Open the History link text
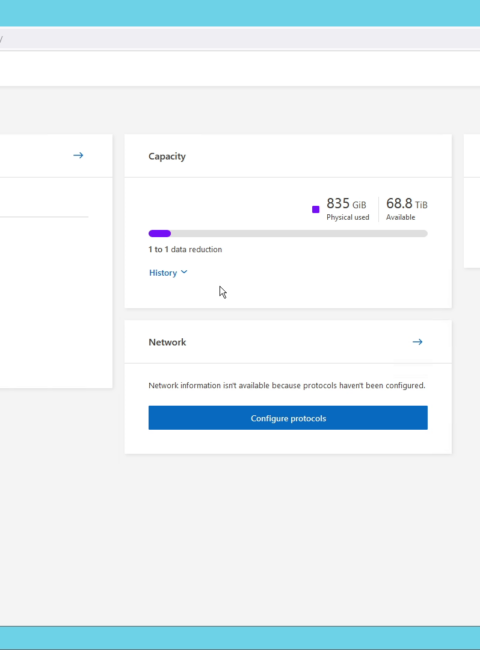The width and height of the screenshot is (480, 650). 163,273
